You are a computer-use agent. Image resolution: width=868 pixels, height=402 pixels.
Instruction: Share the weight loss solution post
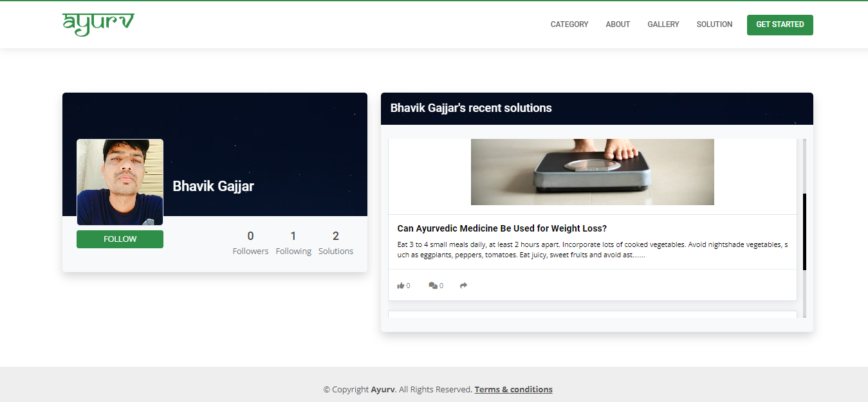[x=463, y=286]
